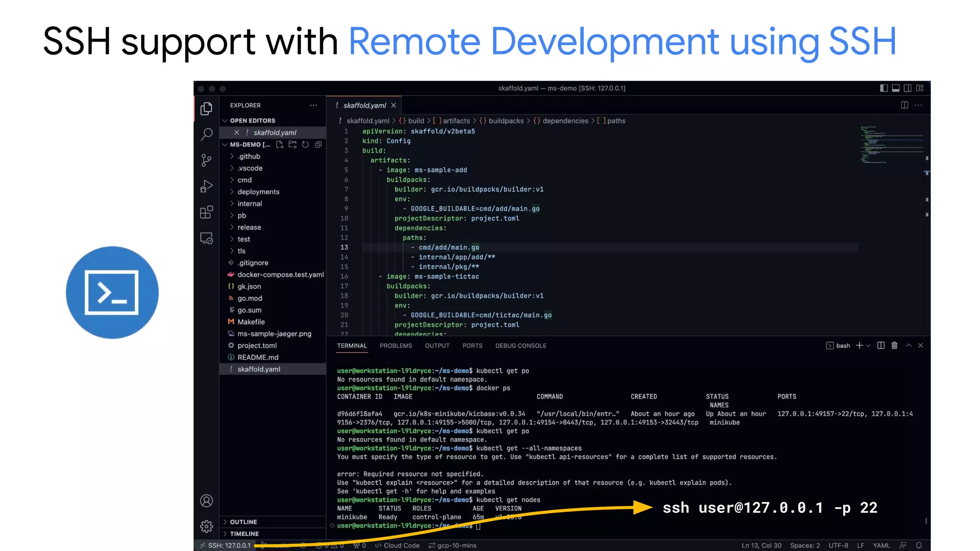Switch to the Output panel tab

point(437,346)
